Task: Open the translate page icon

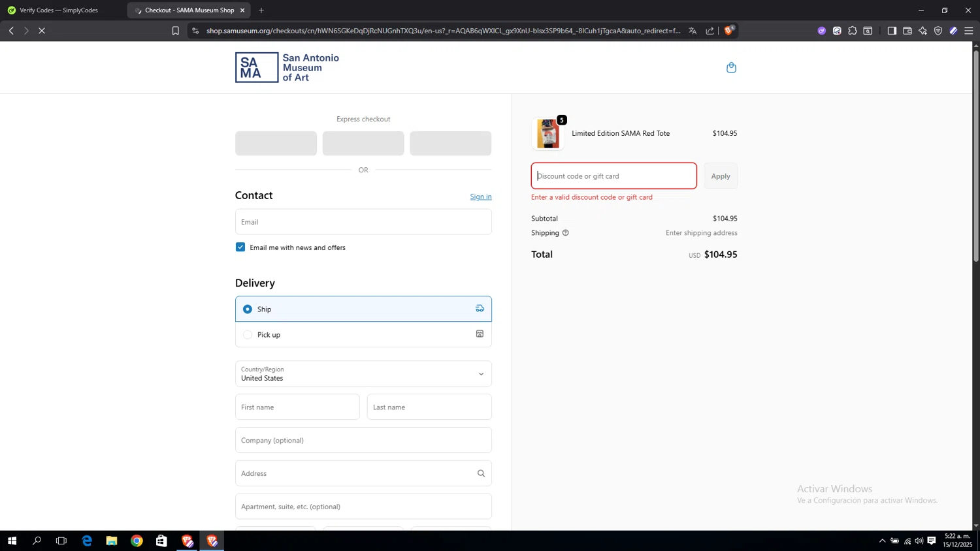Action: coord(693,31)
